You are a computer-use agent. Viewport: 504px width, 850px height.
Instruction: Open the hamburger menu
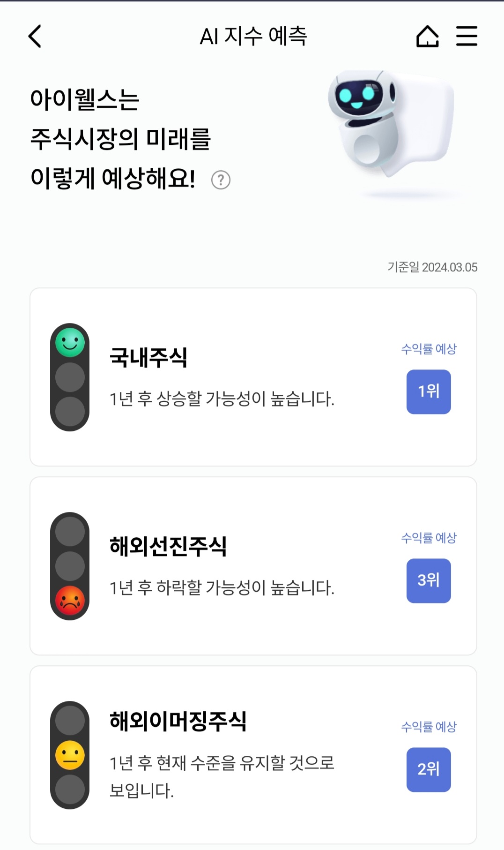pyautogui.click(x=467, y=36)
